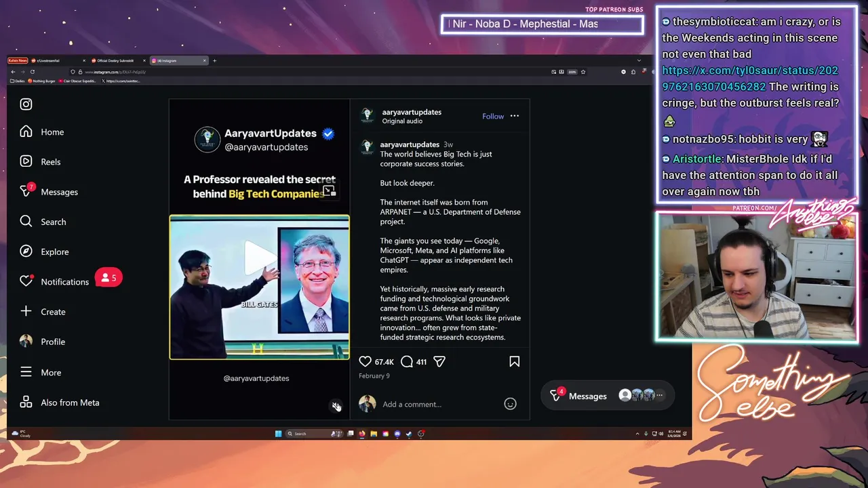Screen dimensions: 868x488
Task: Click the Aristortle username in chat
Action: 697,159
